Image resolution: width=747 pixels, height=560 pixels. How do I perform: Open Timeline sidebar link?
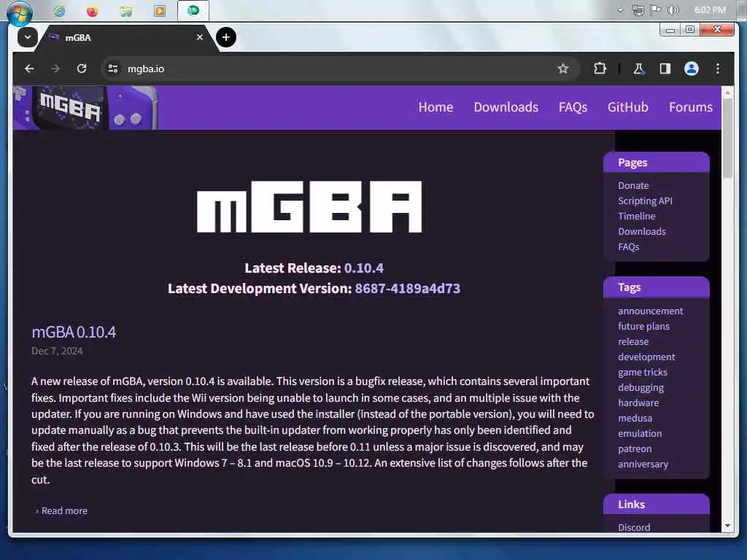(636, 216)
